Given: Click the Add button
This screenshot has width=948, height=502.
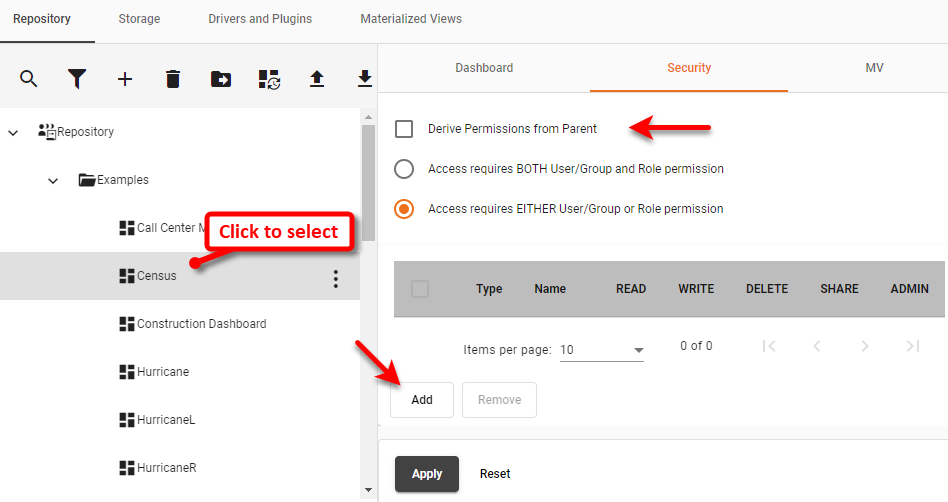Looking at the screenshot, I should pyautogui.click(x=422, y=400).
